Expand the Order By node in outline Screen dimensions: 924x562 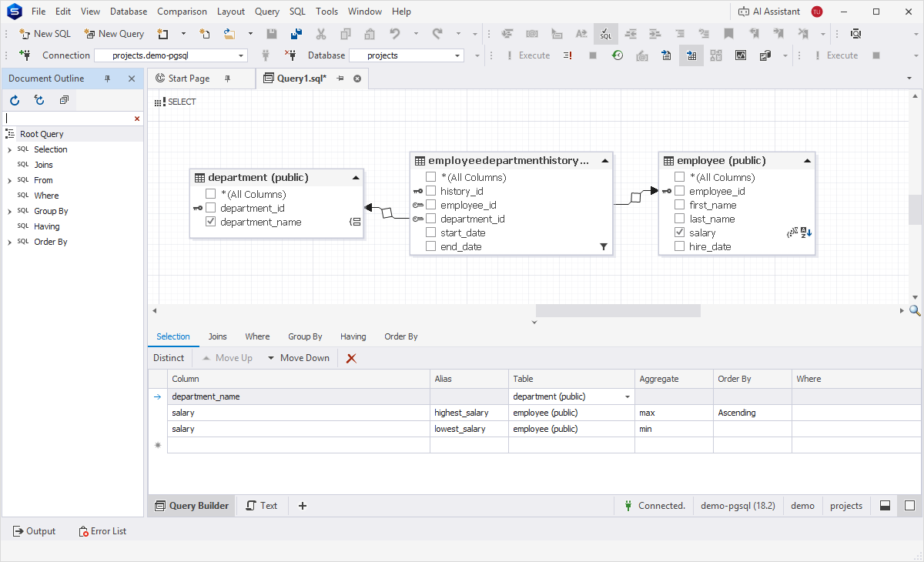point(9,242)
